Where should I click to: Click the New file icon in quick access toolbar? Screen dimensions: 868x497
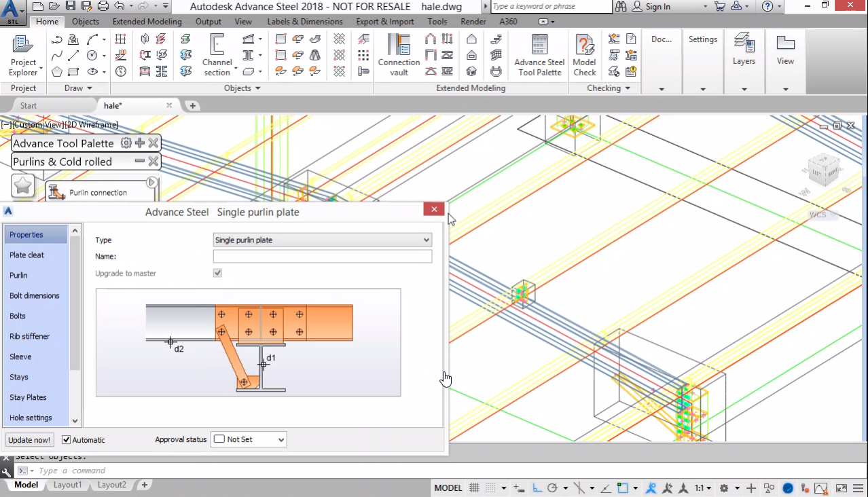37,6
